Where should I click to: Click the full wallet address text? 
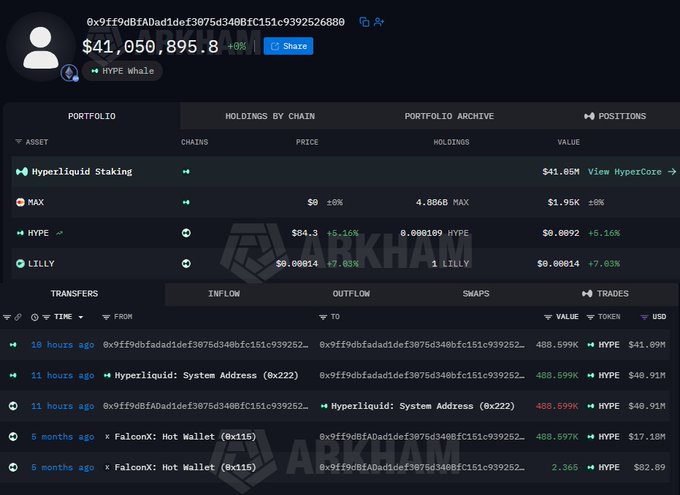click(216, 22)
